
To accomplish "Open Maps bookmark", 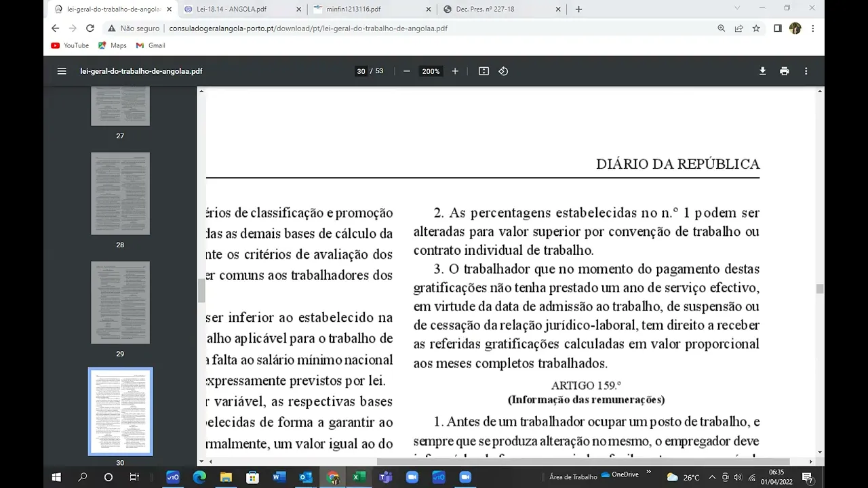I will click(x=113, y=45).
